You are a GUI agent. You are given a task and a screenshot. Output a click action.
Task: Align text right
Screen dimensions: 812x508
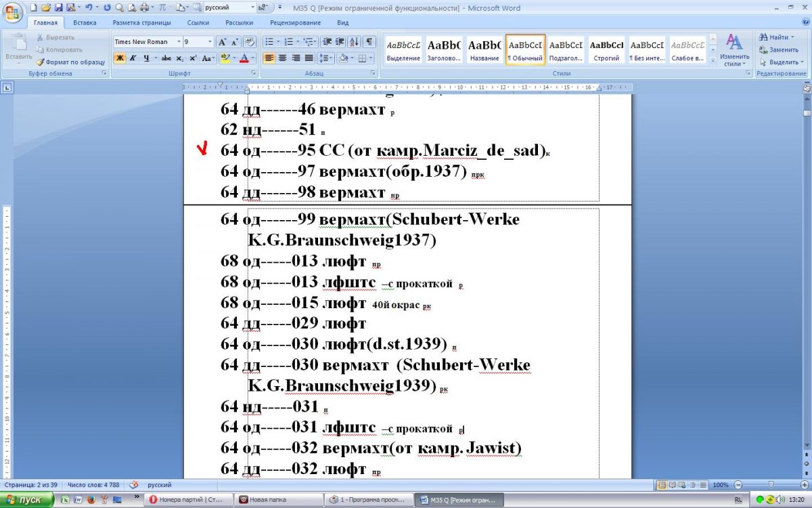[296, 58]
